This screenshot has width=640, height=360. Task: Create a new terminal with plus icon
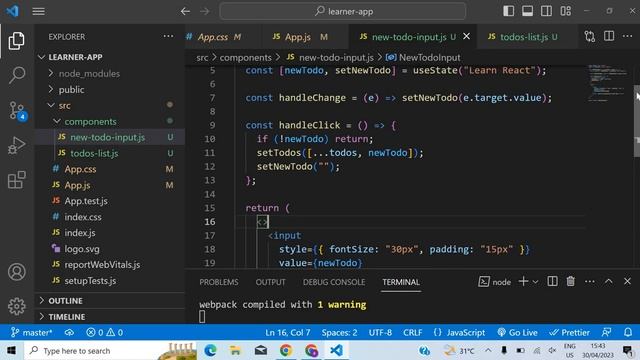point(523,281)
